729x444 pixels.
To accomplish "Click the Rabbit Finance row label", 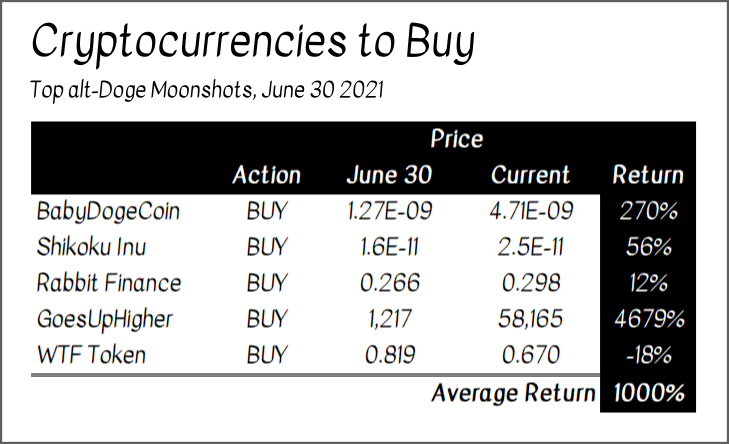I will click(108, 283).
